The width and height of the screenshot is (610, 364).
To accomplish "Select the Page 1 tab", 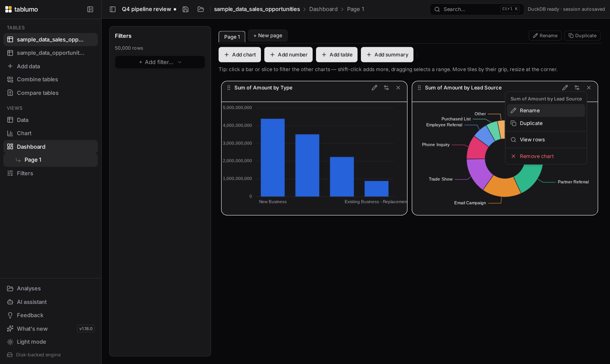I will 232,37.
